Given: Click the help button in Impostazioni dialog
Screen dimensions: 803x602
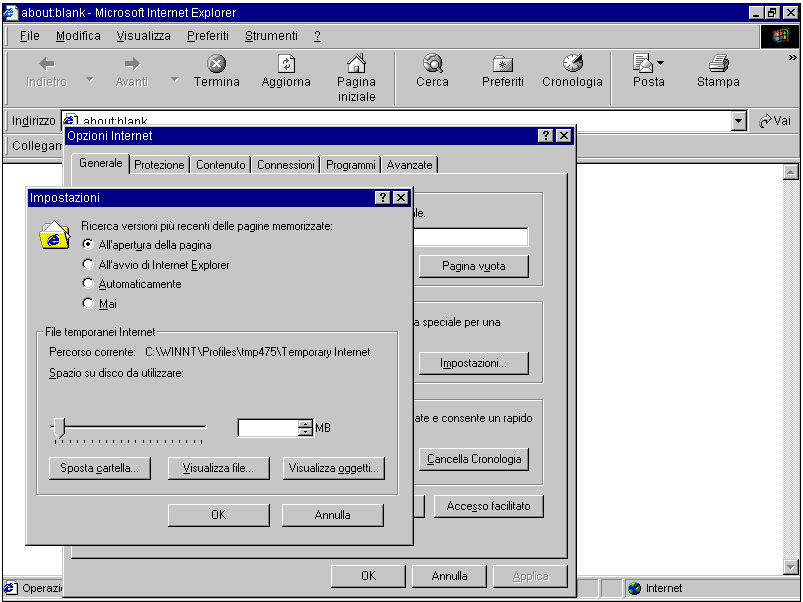Looking at the screenshot, I should 383,198.
